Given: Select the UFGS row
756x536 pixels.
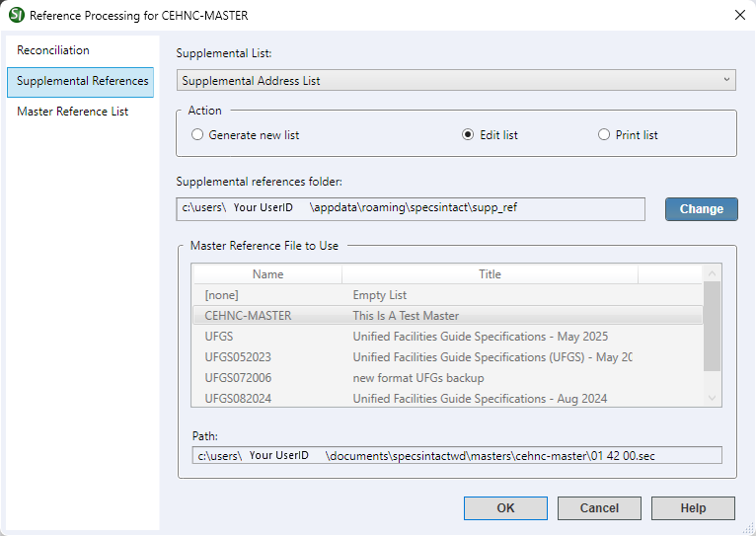Looking at the screenshot, I should (447, 337).
